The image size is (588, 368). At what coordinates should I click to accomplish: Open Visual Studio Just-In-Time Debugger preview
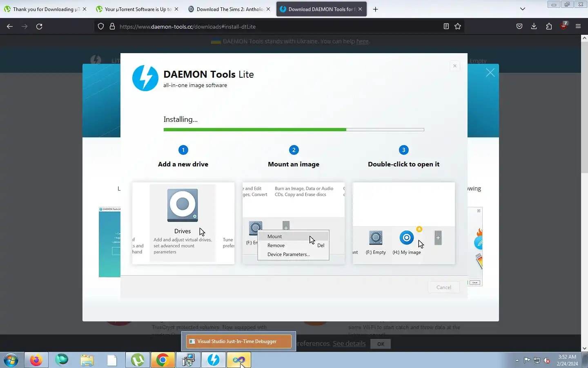tap(239, 341)
